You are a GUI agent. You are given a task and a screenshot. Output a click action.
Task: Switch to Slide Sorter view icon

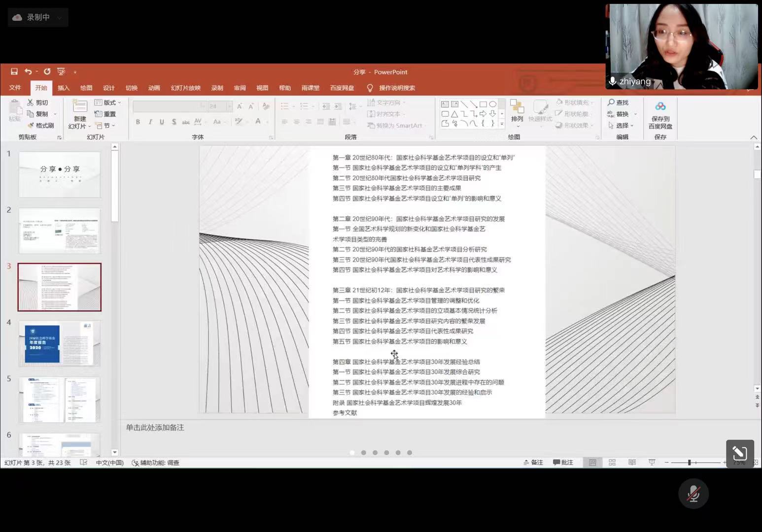[612, 463]
